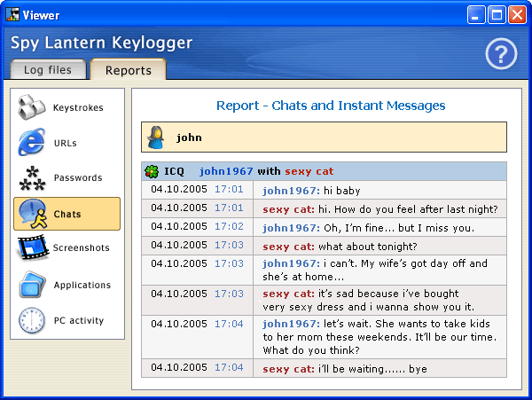Open the Keystrokes keyboard-keys icon
Viewport: 532px width, 400px height.
[x=32, y=107]
